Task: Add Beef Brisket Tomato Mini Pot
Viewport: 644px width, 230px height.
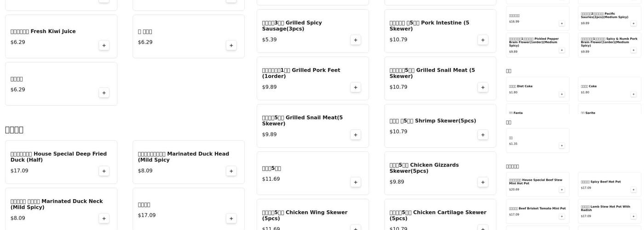Action: pos(562,216)
